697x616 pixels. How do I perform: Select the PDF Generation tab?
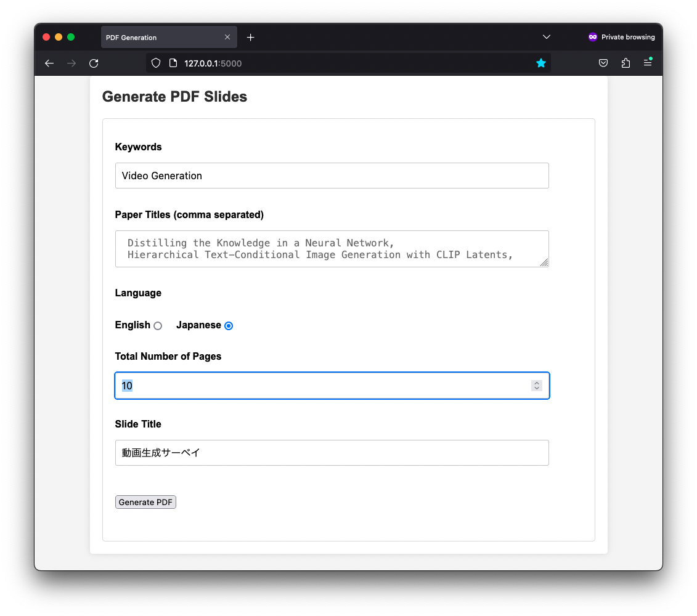(x=169, y=37)
